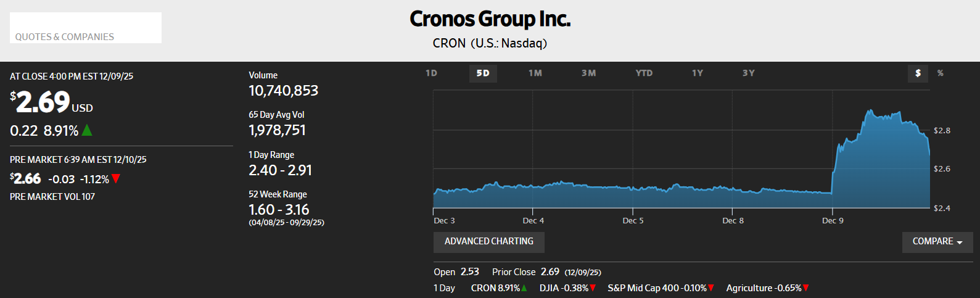Click the Quotes & Companies search field
Image resolution: width=980 pixels, height=298 pixels.
[x=86, y=28]
